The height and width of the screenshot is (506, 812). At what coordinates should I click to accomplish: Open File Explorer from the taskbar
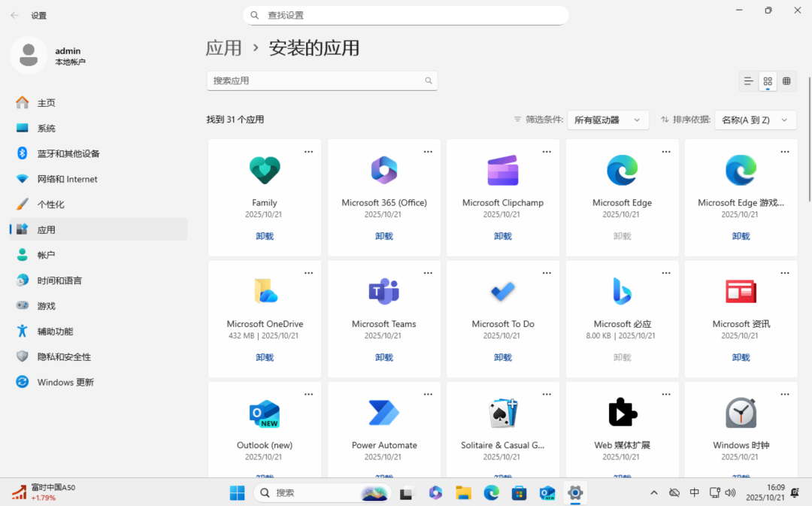(463, 492)
